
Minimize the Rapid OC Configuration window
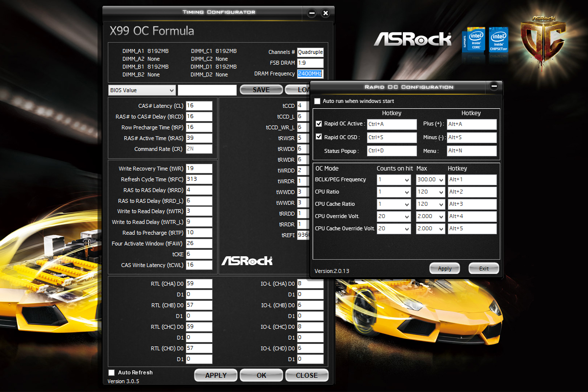[x=493, y=87]
